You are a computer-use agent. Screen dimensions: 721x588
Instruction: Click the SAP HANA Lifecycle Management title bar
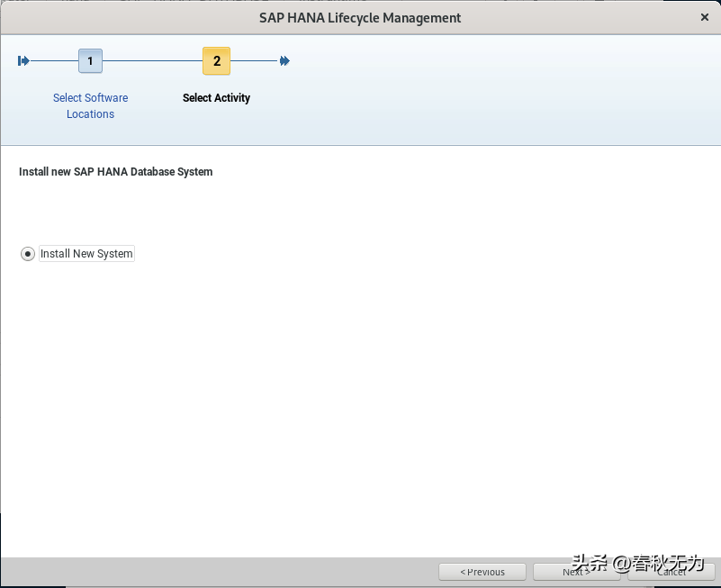[x=360, y=17]
